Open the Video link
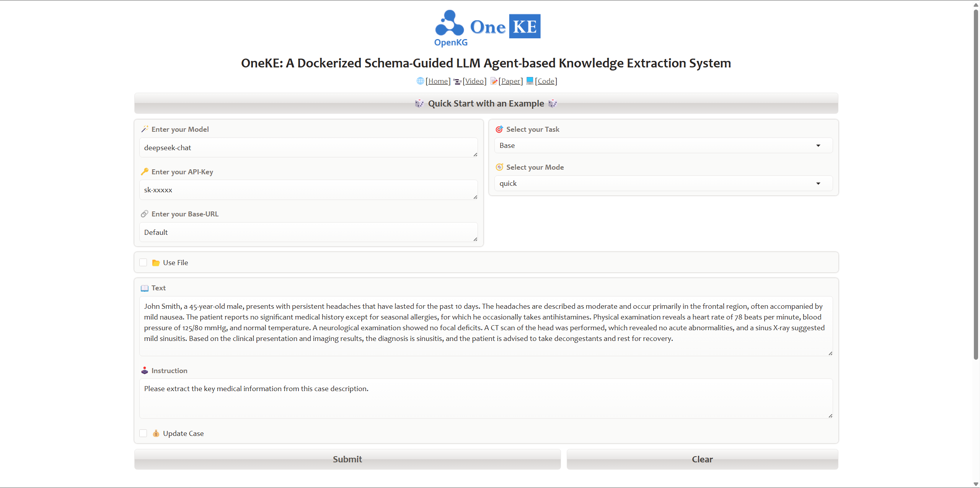The width and height of the screenshot is (980, 488). point(475,81)
